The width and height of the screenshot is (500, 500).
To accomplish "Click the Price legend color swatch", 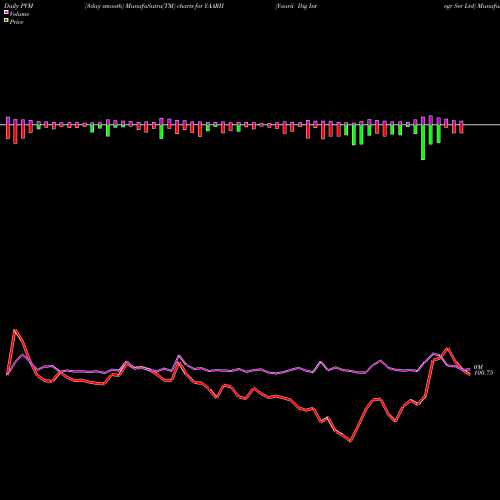I will (6, 21).
